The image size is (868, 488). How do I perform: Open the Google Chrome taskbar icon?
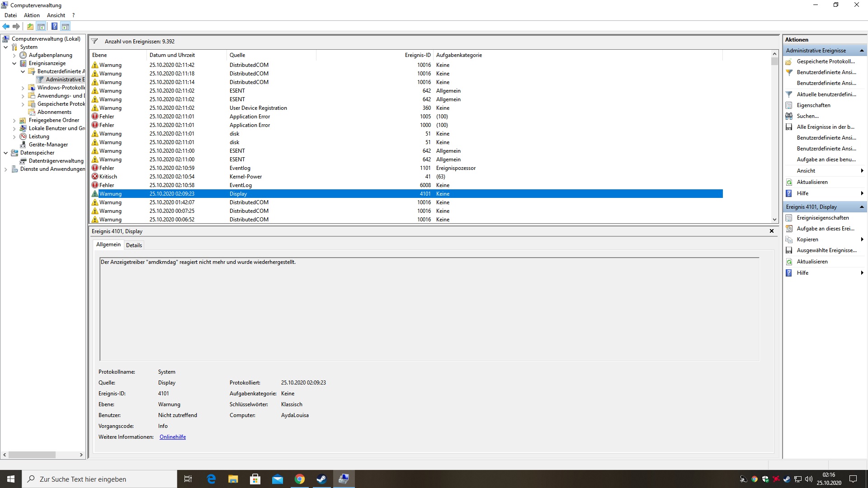pos(299,479)
